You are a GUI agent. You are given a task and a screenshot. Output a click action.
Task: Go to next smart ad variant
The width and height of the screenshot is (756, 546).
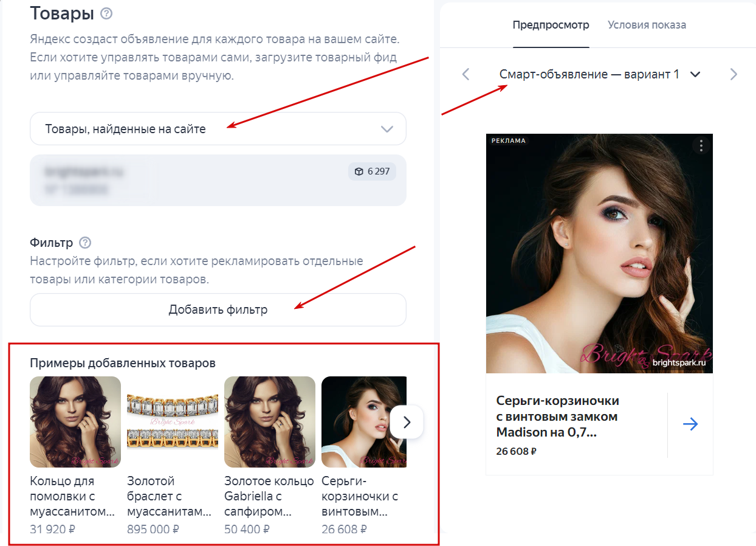[734, 74]
